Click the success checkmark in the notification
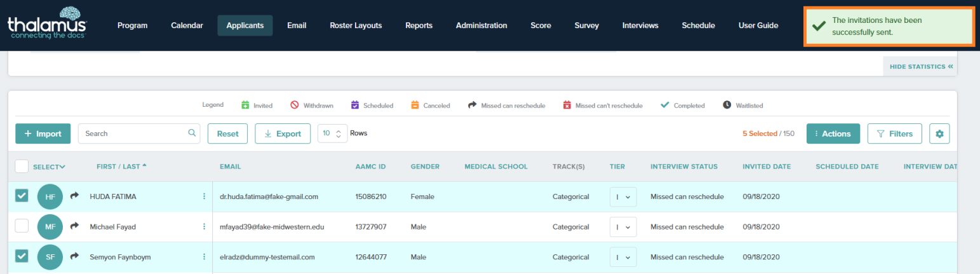This screenshot has width=980, height=274. pyautogui.click(x=819, y=26)
